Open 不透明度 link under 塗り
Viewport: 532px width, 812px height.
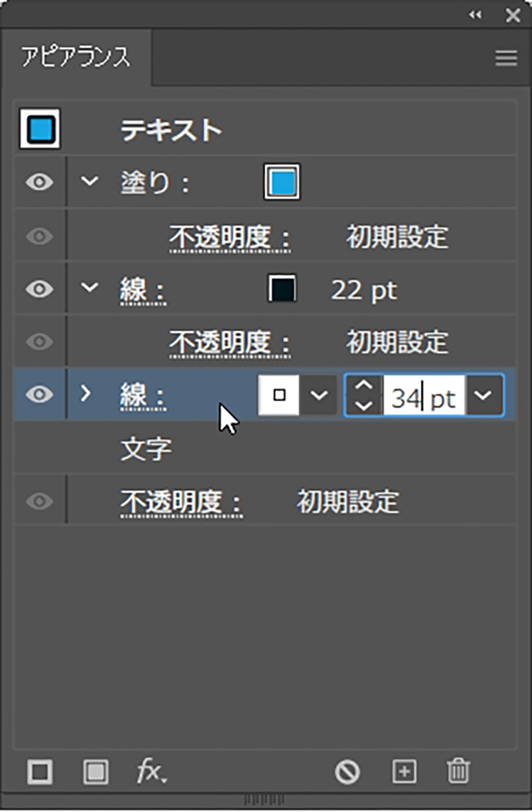pyautogui.click(x=230, y=236)
